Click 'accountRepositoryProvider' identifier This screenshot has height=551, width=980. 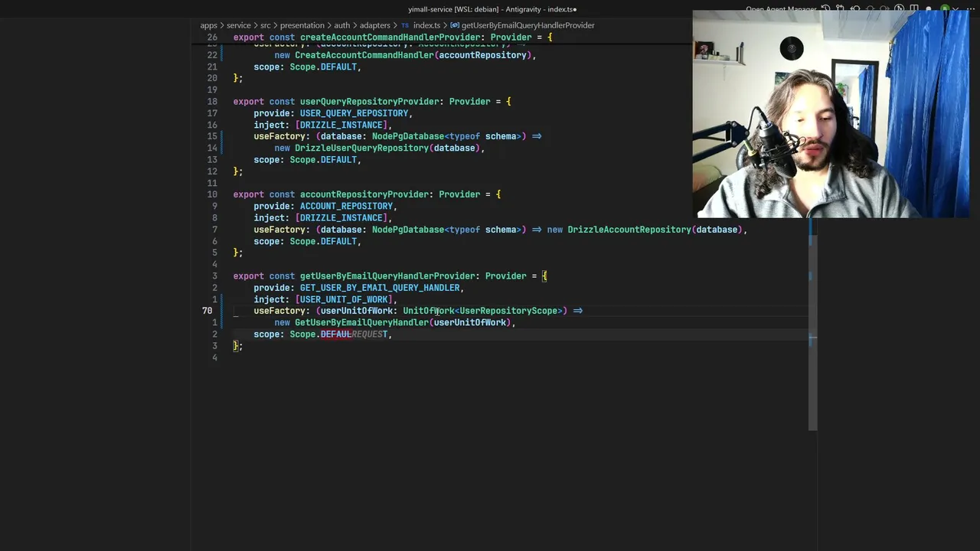click(x=364, y=194)
